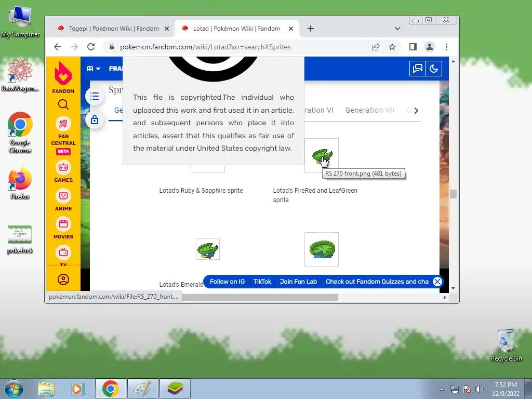Click the TikTok link in banner

pos(262,282)
